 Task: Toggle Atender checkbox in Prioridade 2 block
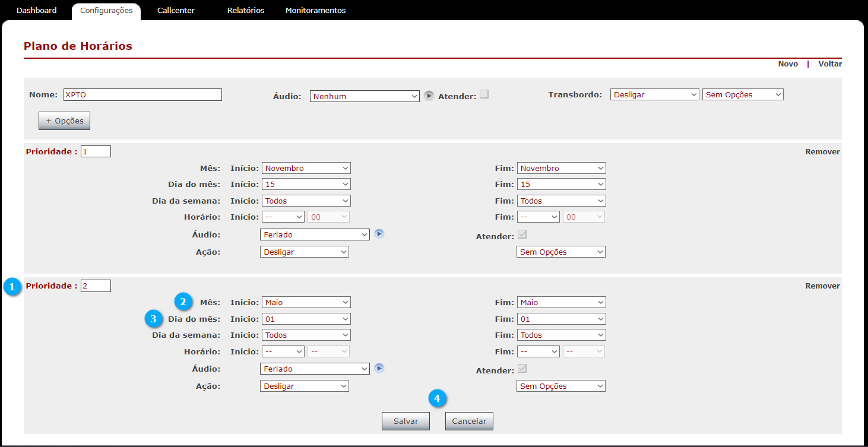(x=522, y=369)
